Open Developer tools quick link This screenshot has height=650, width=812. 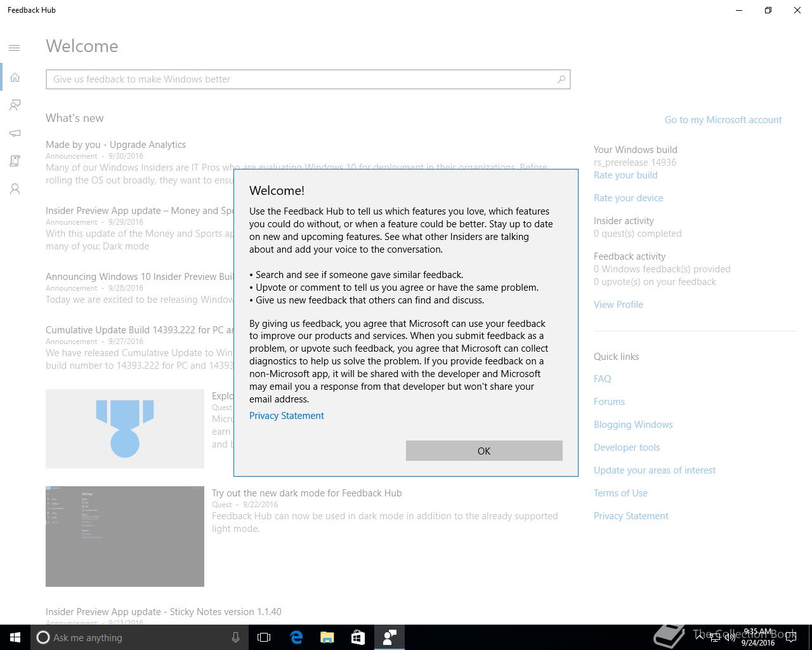pos(627,448)
